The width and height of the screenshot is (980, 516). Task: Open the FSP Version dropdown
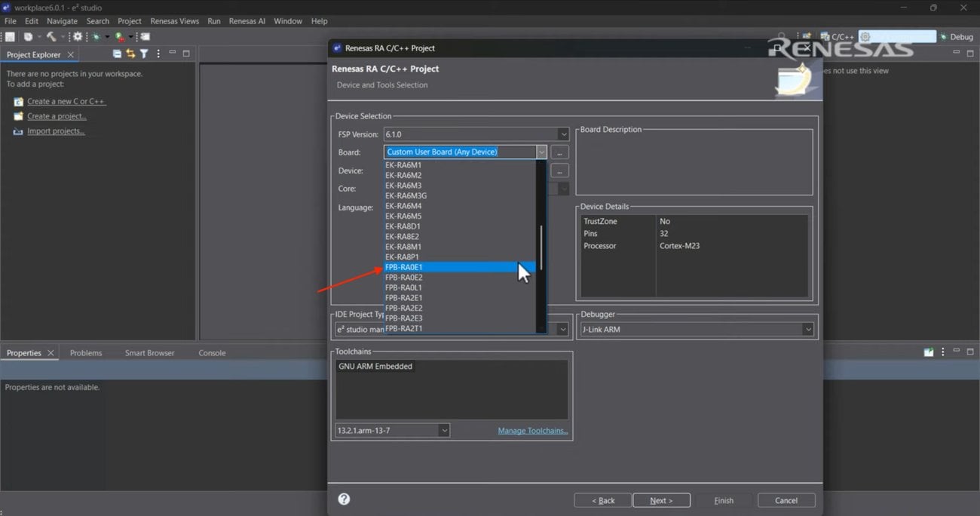[x=563, y=134]
